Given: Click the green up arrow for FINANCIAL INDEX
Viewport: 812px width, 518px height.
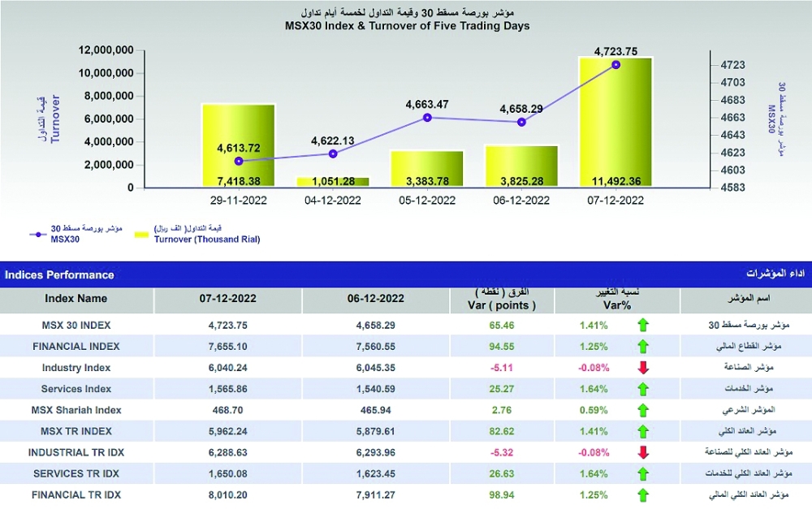Looking at the screenshot, I should coord(644,347).
